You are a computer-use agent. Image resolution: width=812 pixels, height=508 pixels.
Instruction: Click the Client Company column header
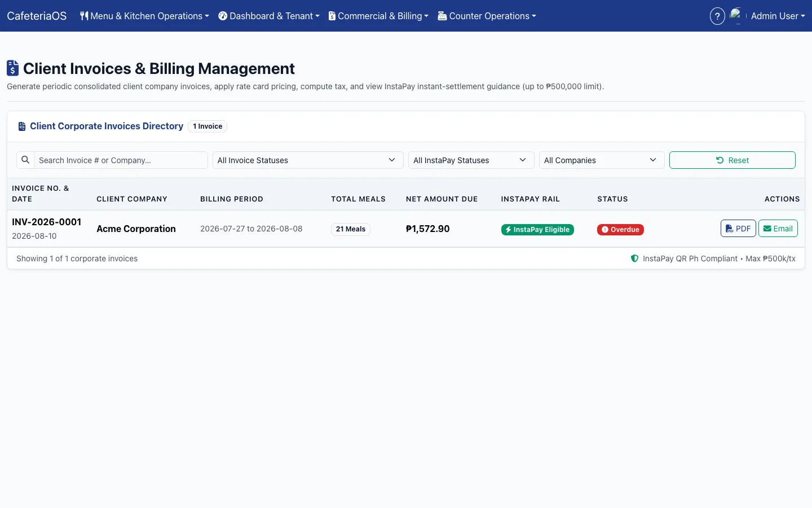coord(132,199)
